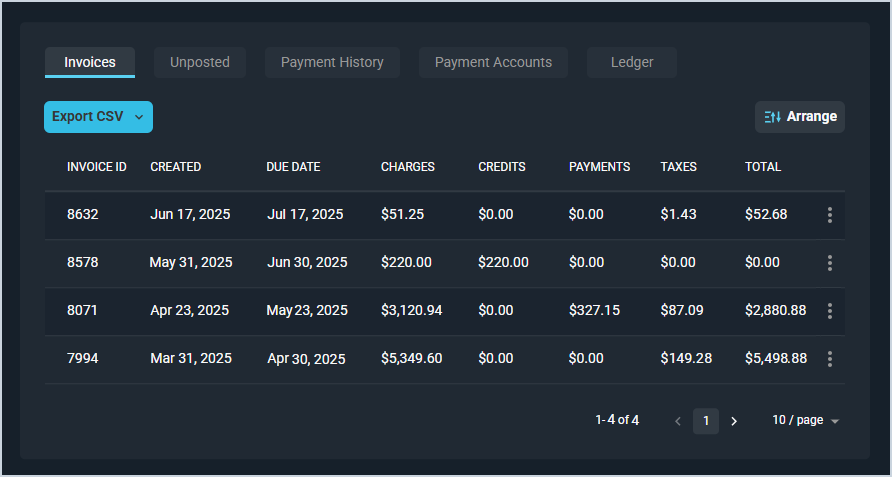
Task: Click the three-dot menu for invoice 8071
Action: 829,311
